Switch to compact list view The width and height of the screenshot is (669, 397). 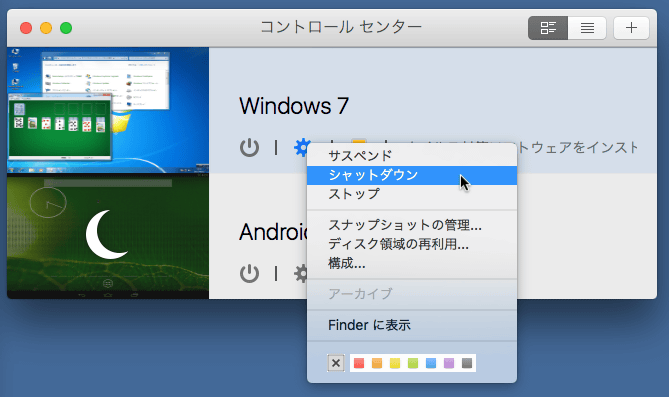click(587, 28)
